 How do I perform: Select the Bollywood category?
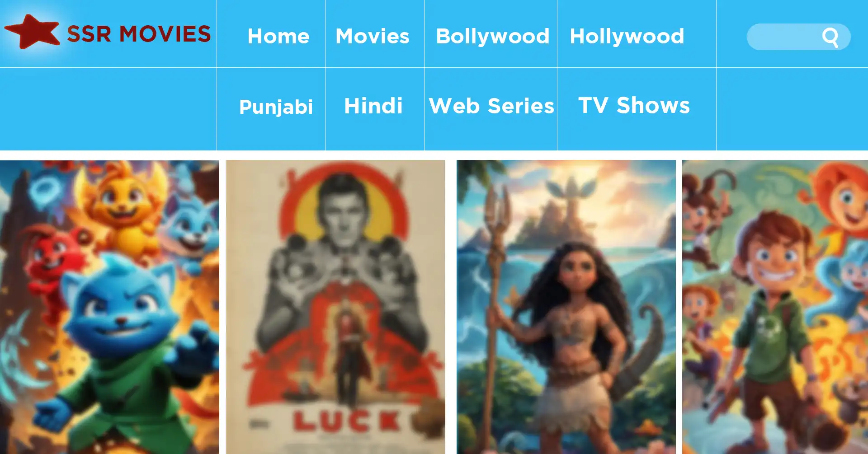pyautogui.click(x=492, y=37)
